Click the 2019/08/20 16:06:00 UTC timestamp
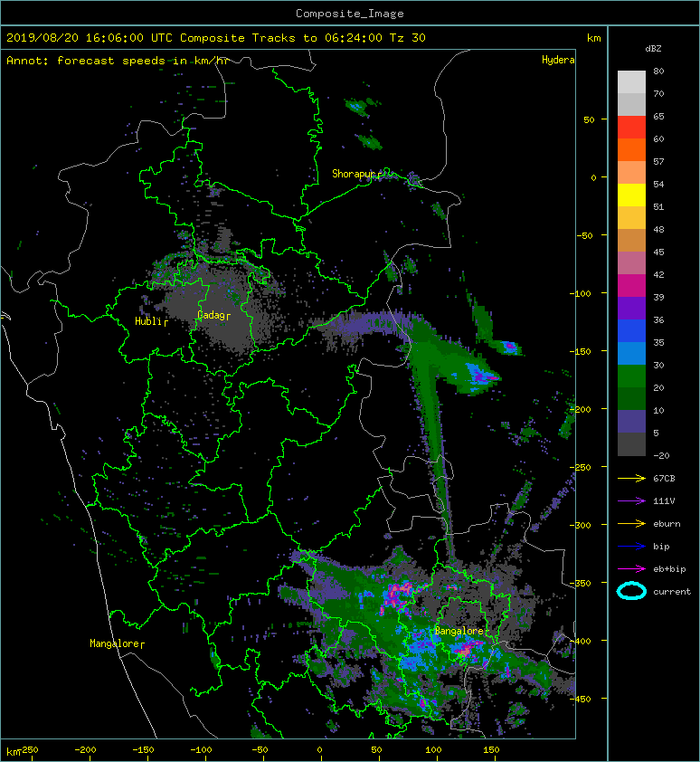The image size is (700, 762). tap(90, 38)
